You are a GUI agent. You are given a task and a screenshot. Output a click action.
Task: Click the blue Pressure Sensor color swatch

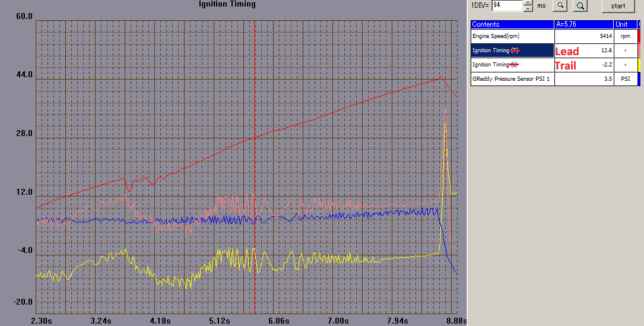(638, 78)
